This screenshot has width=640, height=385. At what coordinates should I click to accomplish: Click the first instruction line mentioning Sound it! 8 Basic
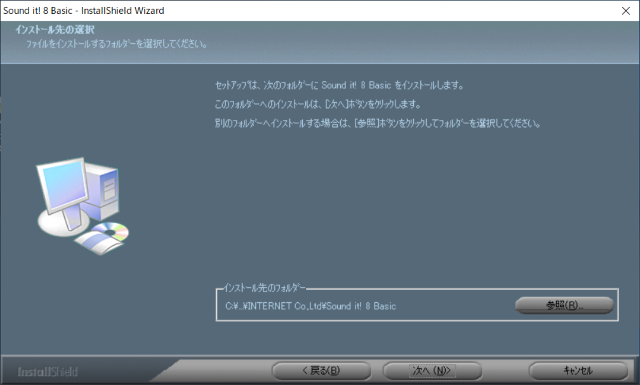(339, 85)
